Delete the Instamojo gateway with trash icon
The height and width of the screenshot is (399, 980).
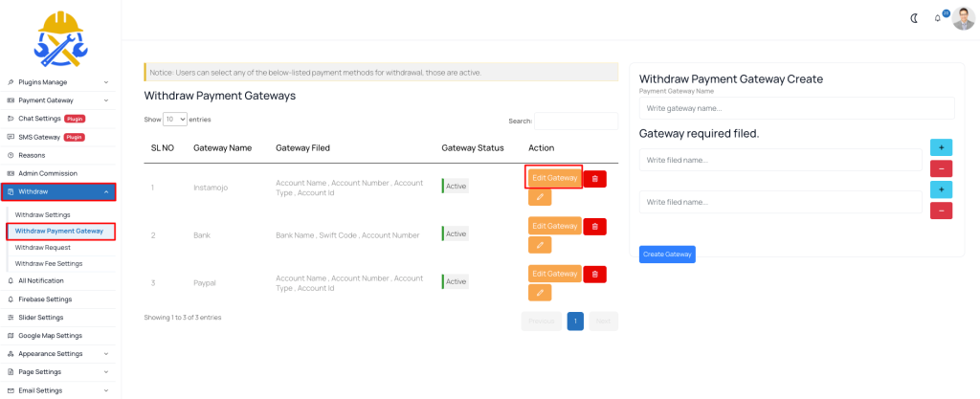tap(595, 179)
